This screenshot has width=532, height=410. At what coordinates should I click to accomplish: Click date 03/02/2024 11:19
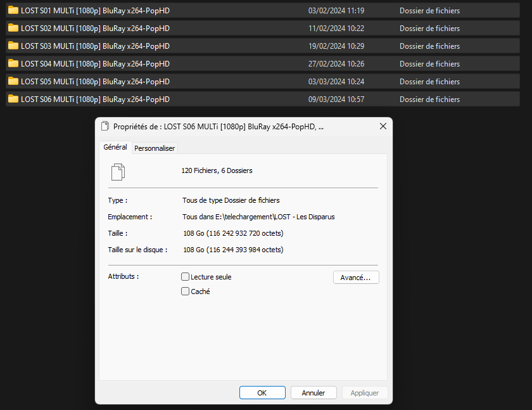336,11
